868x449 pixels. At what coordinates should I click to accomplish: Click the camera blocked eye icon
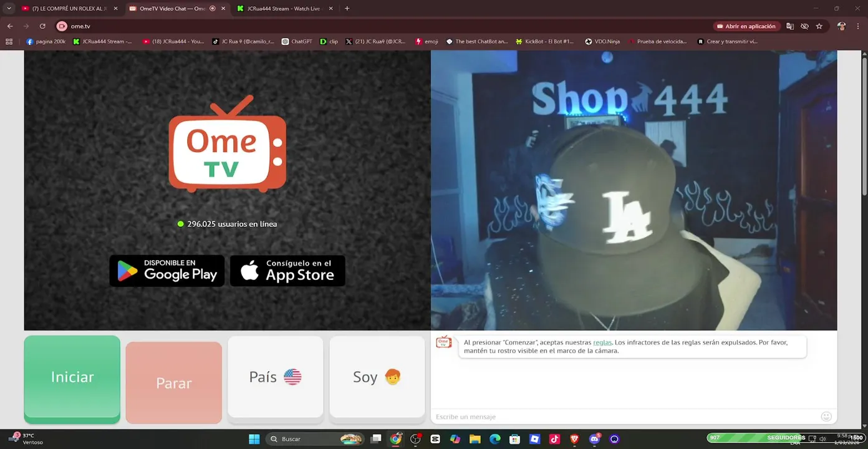(804, 26)
